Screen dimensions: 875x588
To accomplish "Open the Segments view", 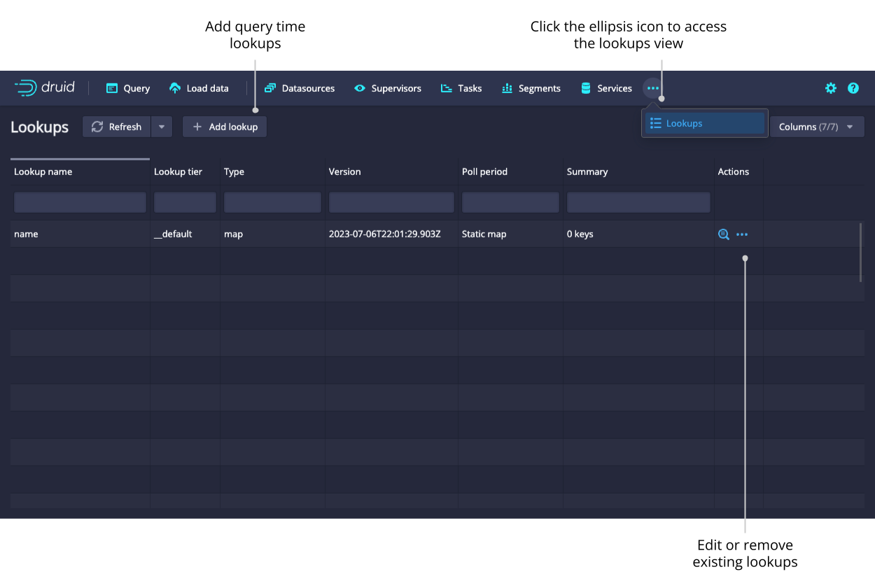I will click(x=531, y=88).
